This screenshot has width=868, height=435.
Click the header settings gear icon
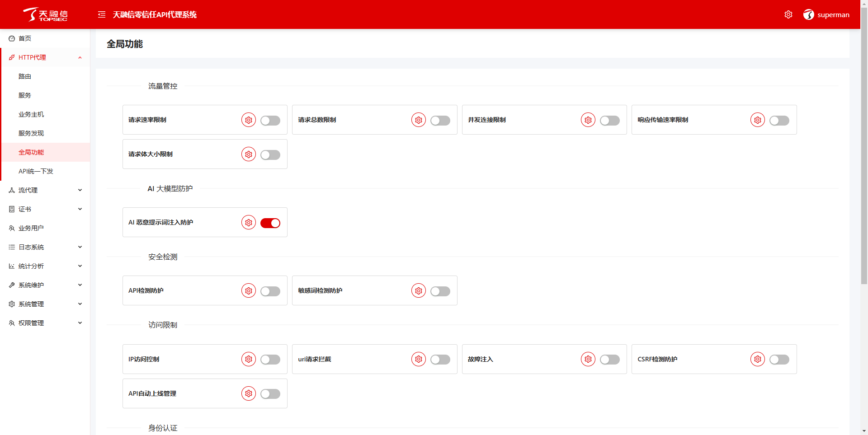point(788,14)
